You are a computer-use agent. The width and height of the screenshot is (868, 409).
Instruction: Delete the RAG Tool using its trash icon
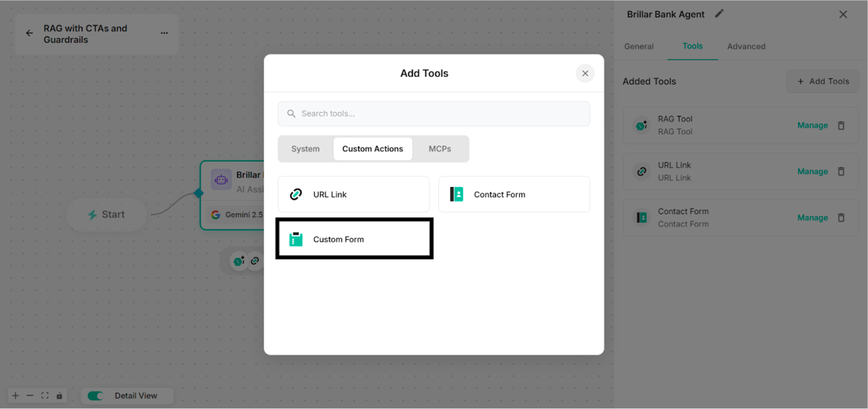coord(841,125)
